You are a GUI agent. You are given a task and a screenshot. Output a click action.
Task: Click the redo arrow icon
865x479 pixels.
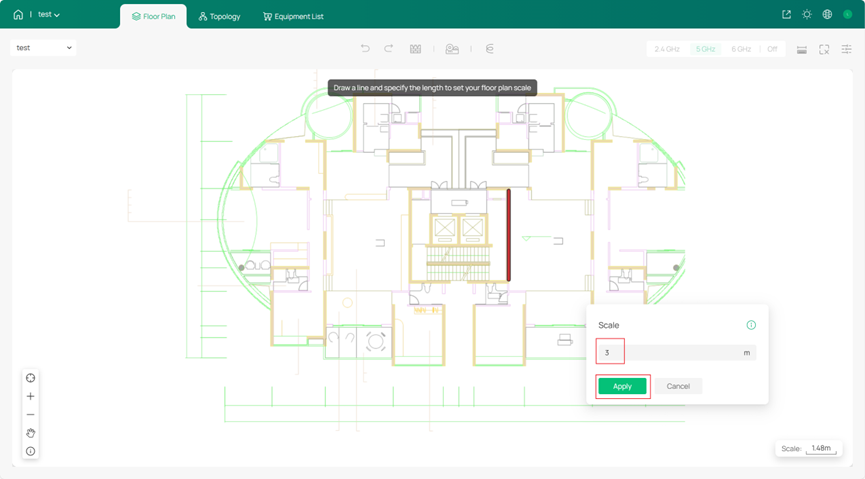point(388,49)
